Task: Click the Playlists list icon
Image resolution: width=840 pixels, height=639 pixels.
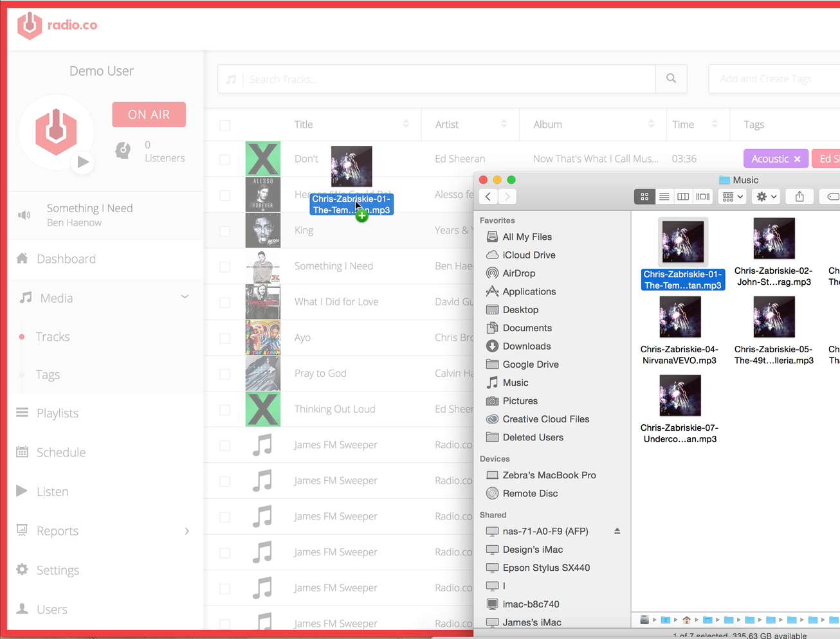Action: click(22, 412)
